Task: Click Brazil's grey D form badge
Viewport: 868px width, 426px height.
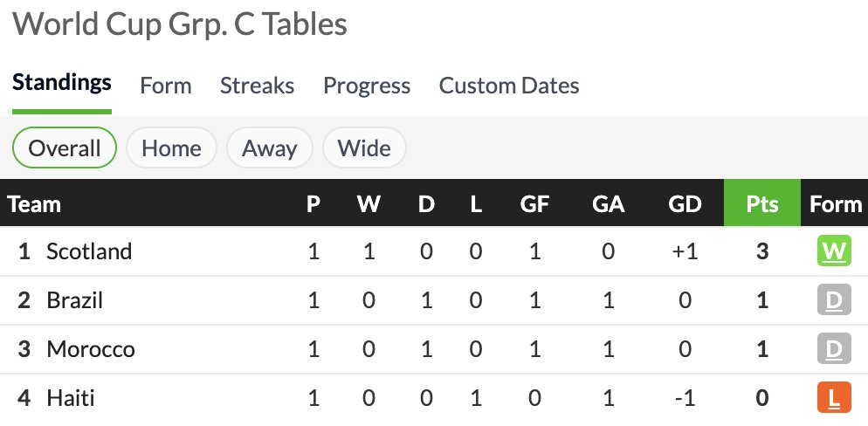Action: click(x=834, y=300)
